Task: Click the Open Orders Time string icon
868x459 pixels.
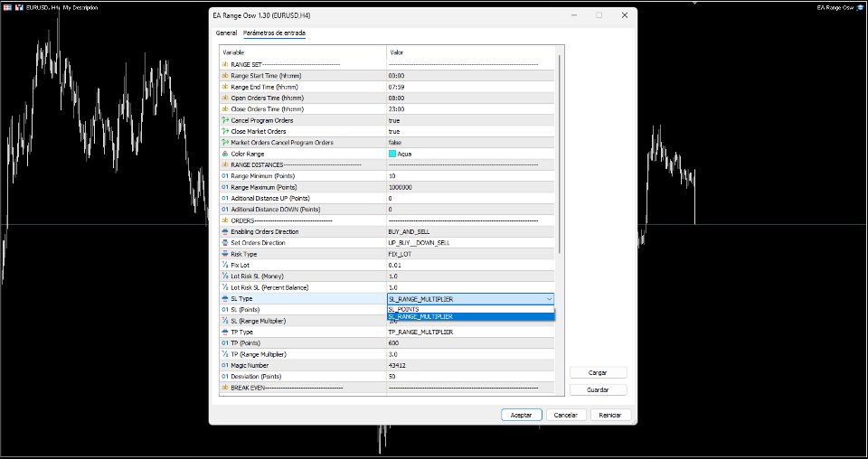Action: [225, 98]
